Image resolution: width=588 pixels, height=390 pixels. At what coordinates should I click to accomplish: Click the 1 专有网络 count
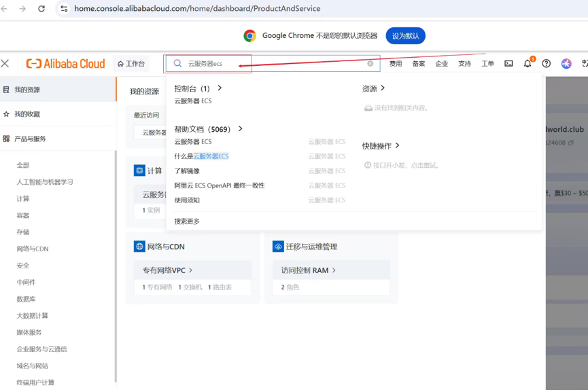pos(157,287)
